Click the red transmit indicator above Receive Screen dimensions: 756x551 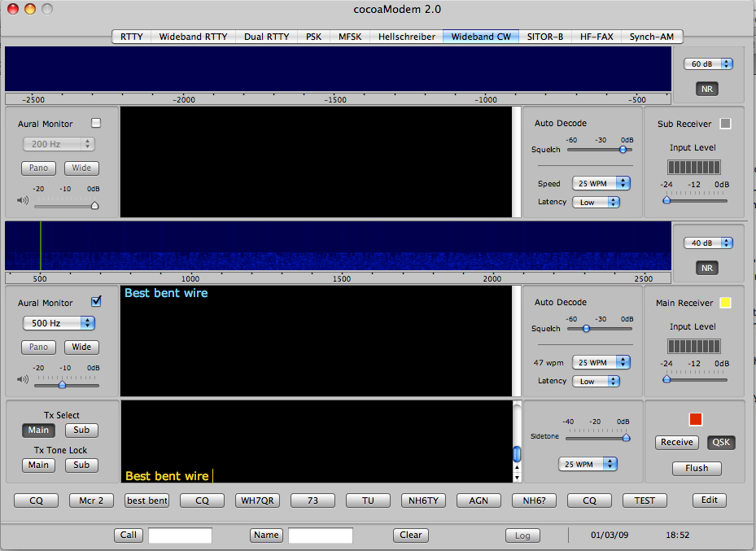point(695,419)
